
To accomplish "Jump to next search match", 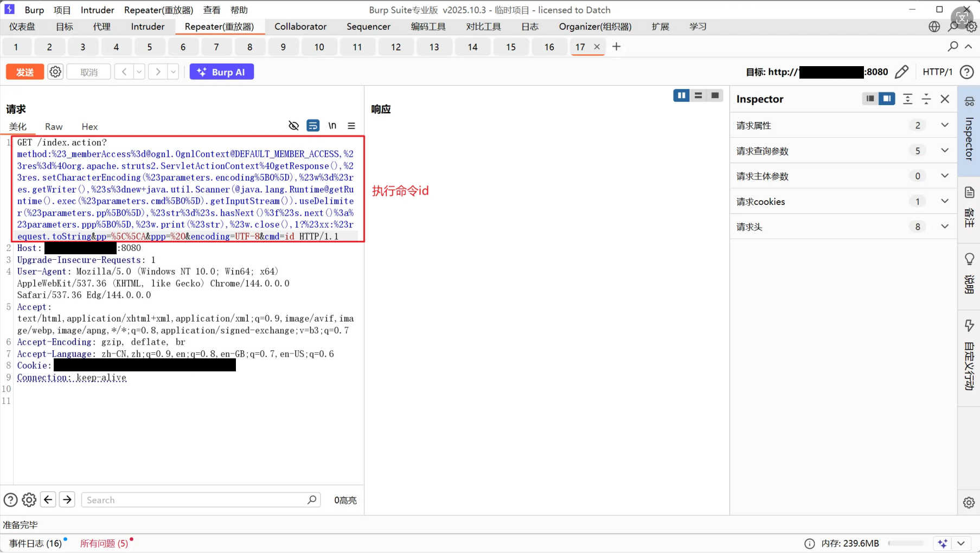I will pos(67,500).
